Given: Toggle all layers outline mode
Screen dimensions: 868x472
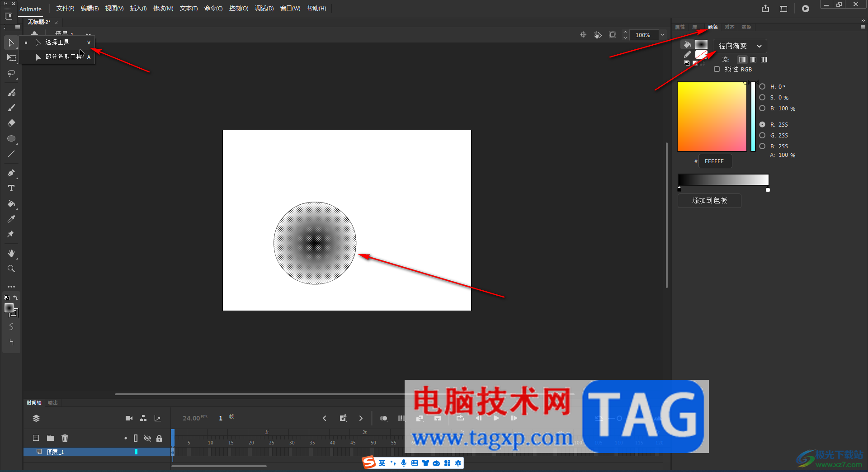Looking at the screenshot, I should click(x=136, y=438).
